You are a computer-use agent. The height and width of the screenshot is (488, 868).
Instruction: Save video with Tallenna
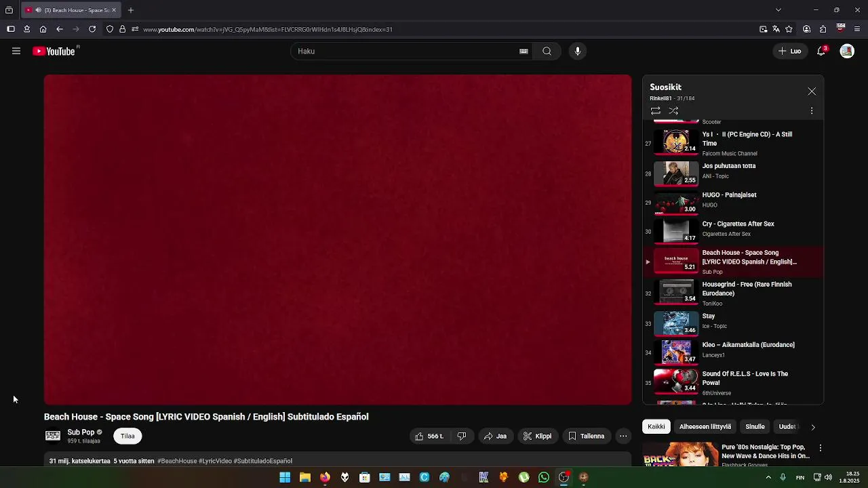587,436
